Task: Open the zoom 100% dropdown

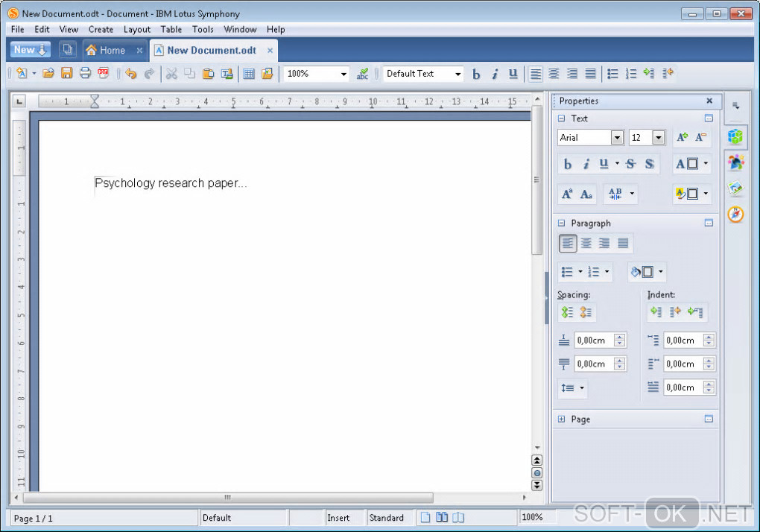Action: tap(343, 74)
